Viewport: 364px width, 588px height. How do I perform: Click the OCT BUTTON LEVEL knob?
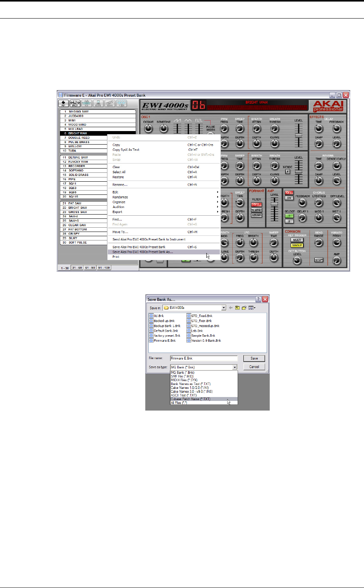297,261
